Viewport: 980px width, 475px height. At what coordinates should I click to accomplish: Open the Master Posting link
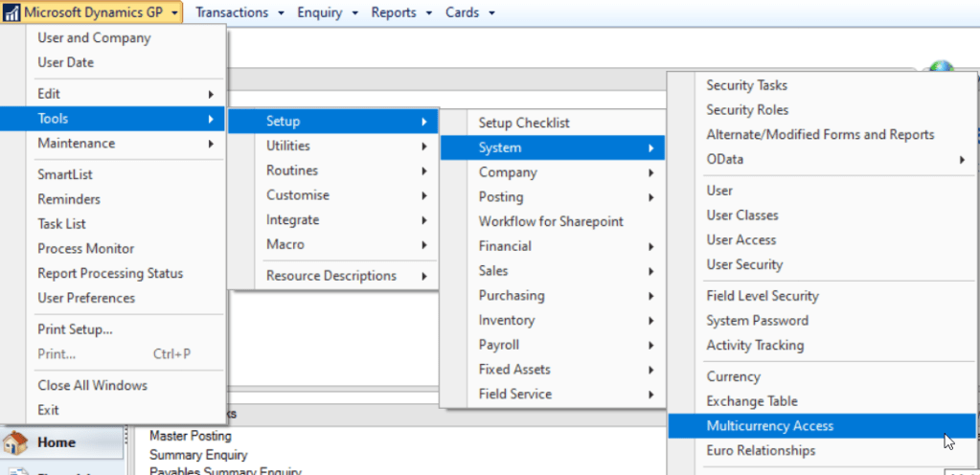pyautogui.click(x=191, y=437)
